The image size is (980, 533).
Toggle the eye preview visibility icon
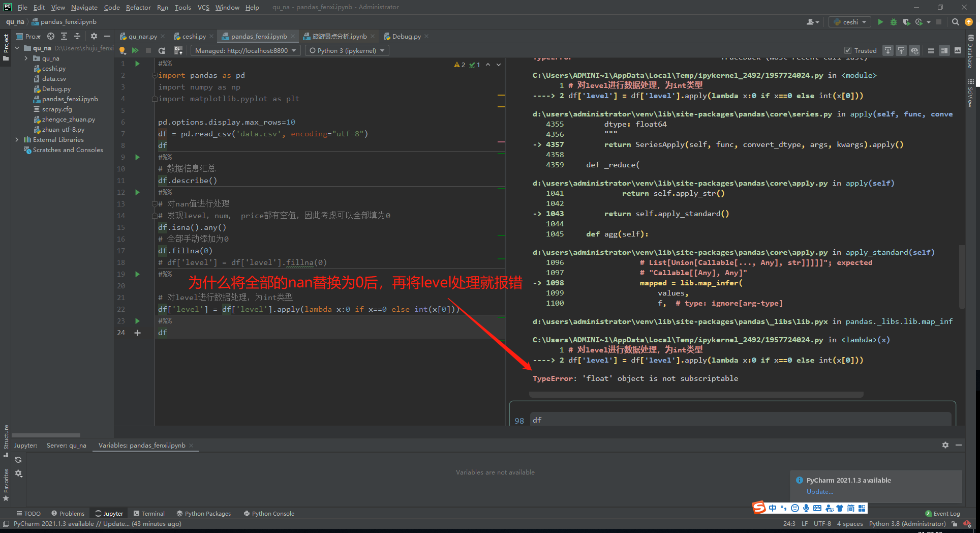[x=914, y=50]
